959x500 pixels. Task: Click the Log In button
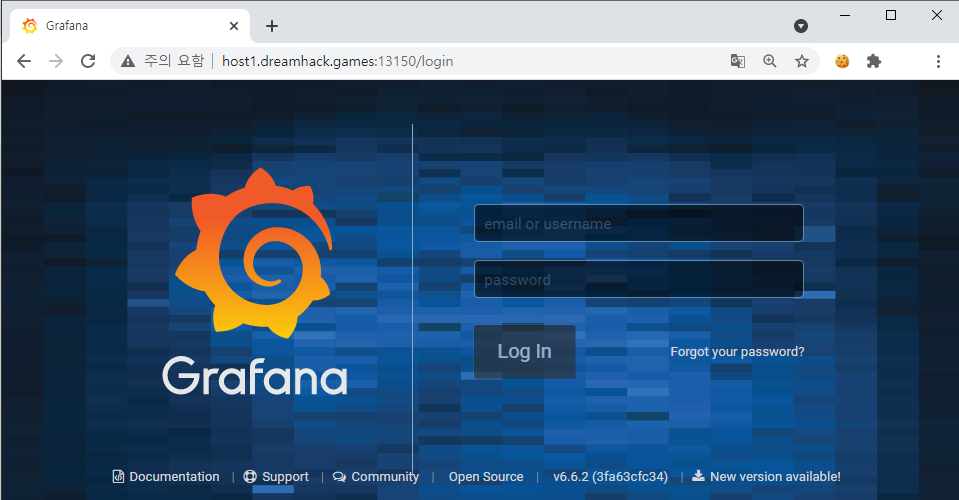524,351
